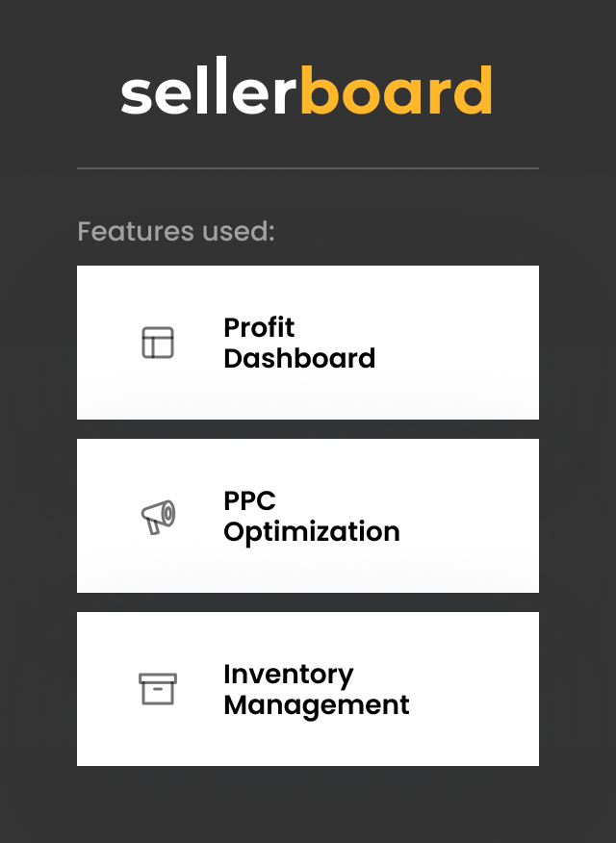Click the Inventory Management box icon
The width and height of the screenshot is (616, 843).
[x=158, y=689]
